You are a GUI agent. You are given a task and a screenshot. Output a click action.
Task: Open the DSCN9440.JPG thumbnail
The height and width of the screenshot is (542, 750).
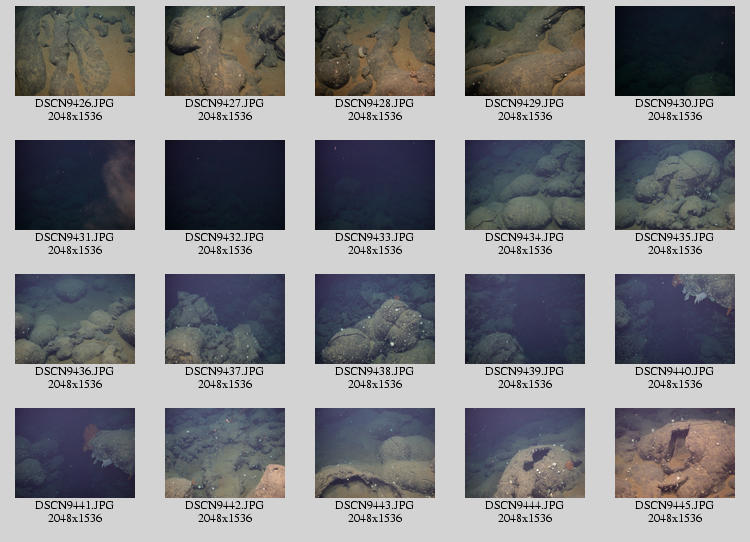(x=675, y=319)
